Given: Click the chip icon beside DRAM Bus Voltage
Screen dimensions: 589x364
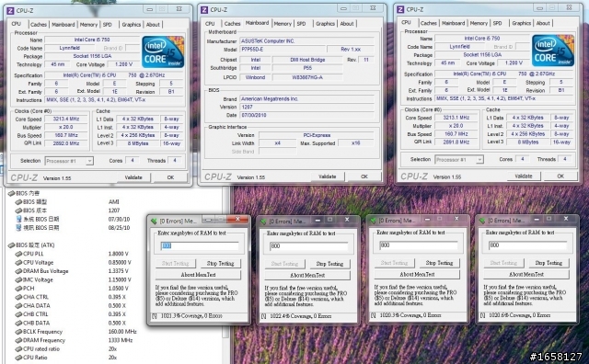Looking at the screenshot, I should point(18,271).
